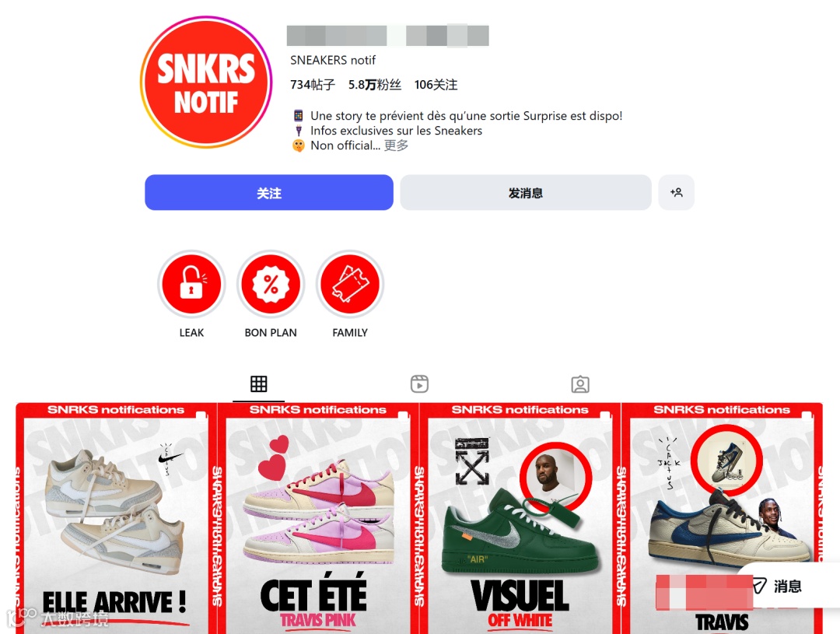This screenshot has width=840, height=634.
Task: Click the add-person suggestion icon button
Action: (x=676, y=192)
